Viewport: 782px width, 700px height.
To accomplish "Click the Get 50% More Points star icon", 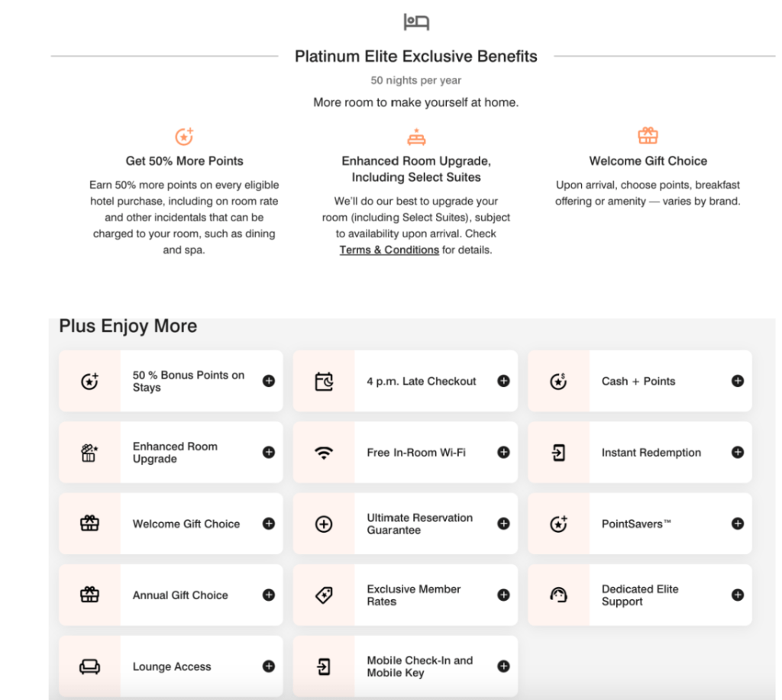I will coord(184,137).
